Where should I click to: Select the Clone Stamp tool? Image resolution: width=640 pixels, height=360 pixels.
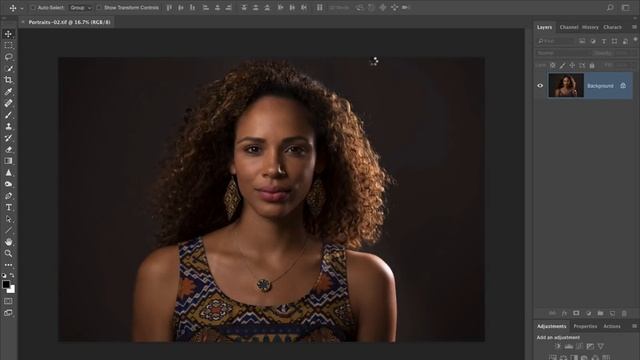coord(8,127)
